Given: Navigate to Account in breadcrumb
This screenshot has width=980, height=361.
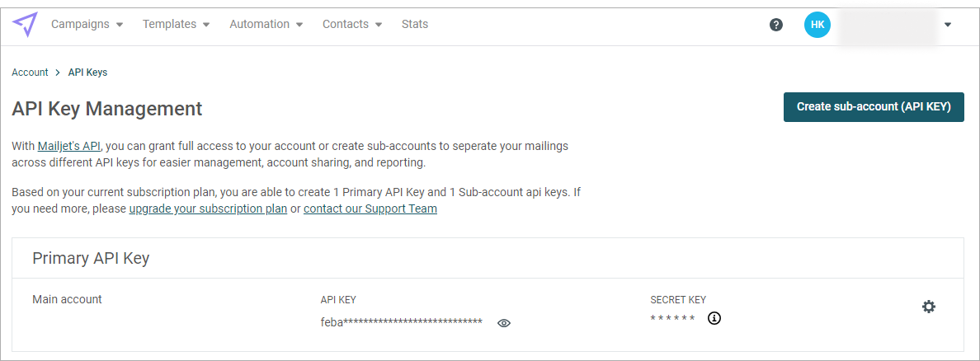Looking at the screenshot, I should click(x=30, y=73).
